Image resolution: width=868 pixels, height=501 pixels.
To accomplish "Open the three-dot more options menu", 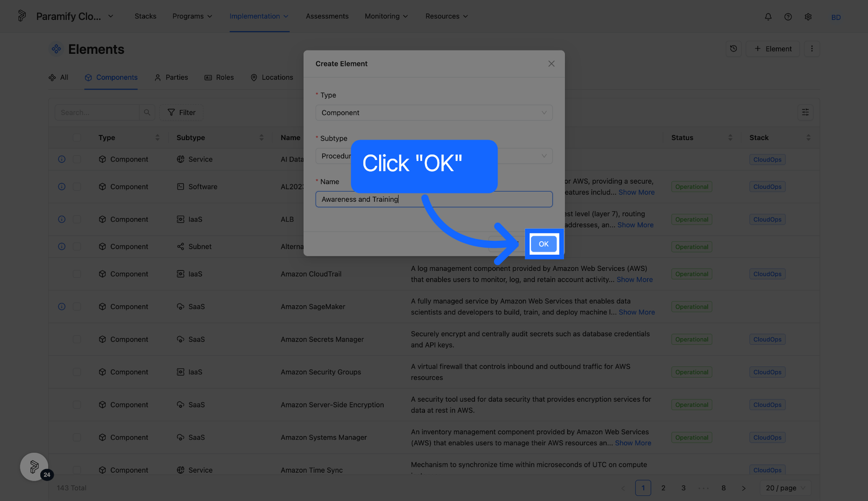I will [811, 49].
